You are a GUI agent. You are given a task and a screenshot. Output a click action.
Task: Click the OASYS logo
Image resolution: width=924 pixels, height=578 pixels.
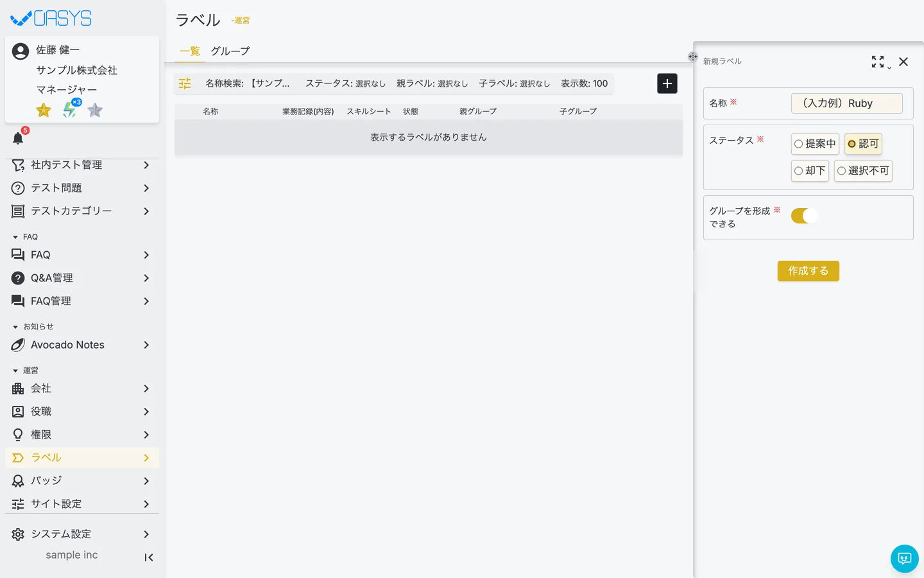[x=51, y=18]
